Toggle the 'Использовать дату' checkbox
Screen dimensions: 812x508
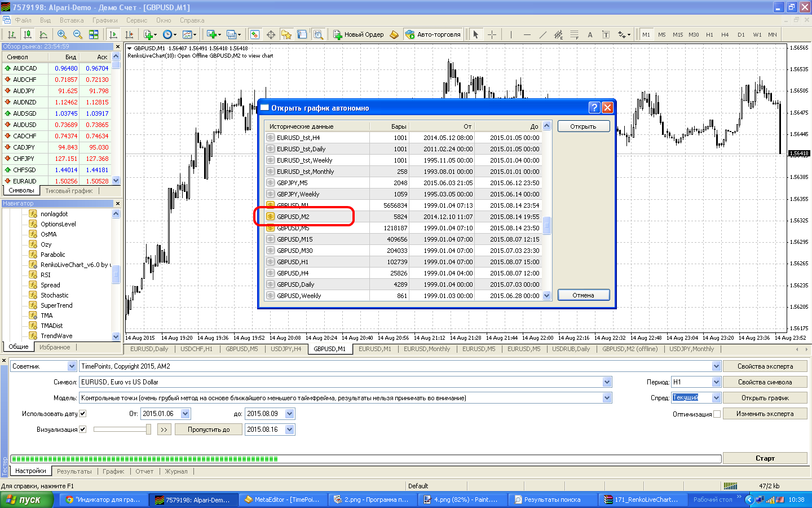[x=83, y=414]
